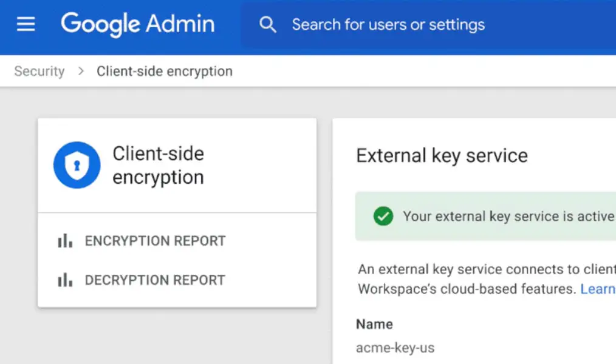Viewport: 616px width, 364px height.
Task: Select the acme-key-us key service name
Action: 395,348
